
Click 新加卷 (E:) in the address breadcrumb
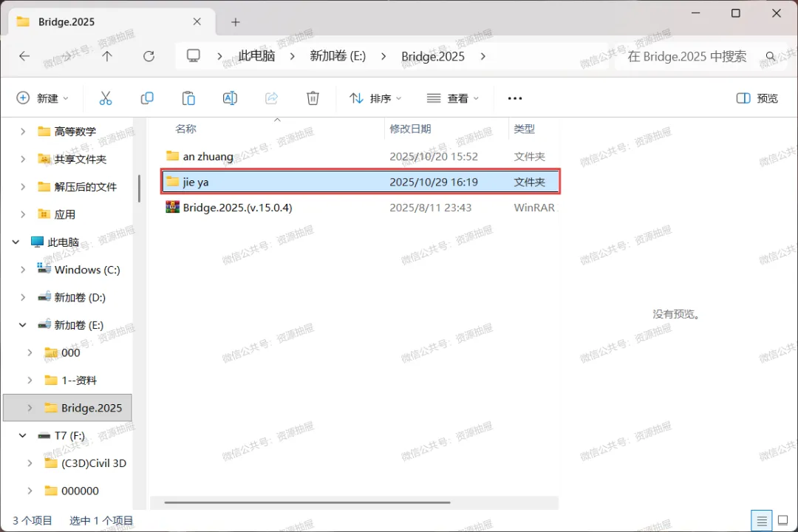point(338,56)
